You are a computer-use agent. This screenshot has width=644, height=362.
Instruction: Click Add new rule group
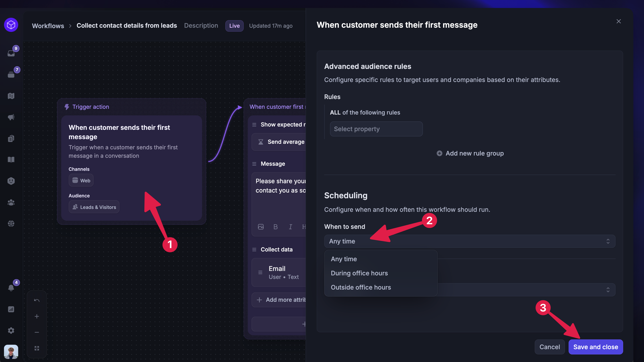point(470,153)
